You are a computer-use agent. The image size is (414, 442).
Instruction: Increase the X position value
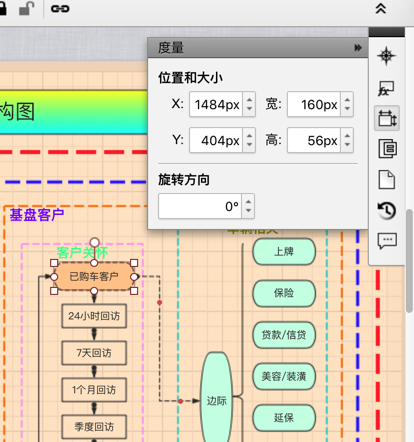pyautogui.click(x=249, y=99)
